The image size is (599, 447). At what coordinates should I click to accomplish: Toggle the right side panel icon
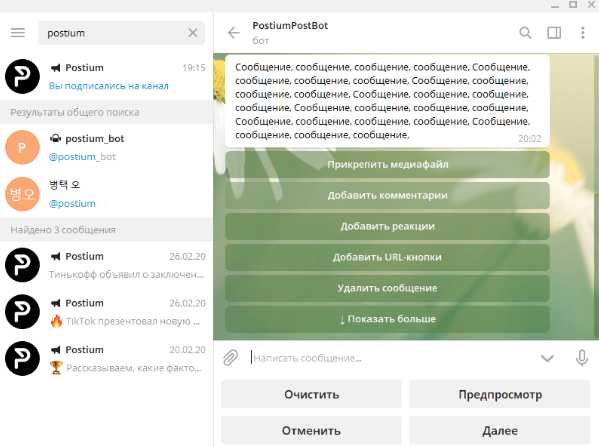(x=554, y=33)
